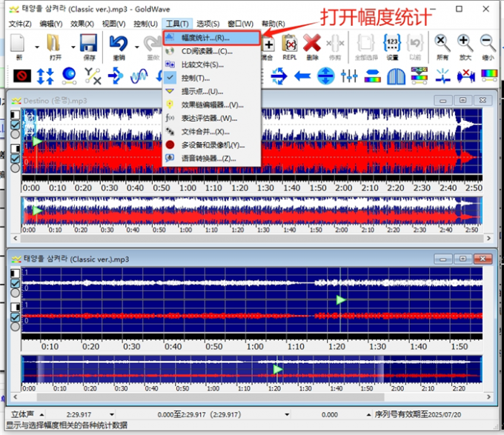Click the blue wave Flanger effect icon
The image size is (504, 435).
click(139, 76)
